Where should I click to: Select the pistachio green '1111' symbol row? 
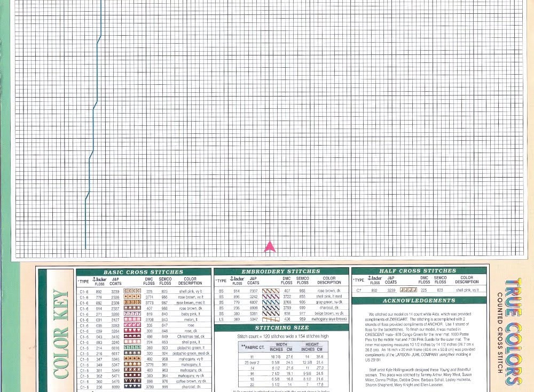point(132,348)
